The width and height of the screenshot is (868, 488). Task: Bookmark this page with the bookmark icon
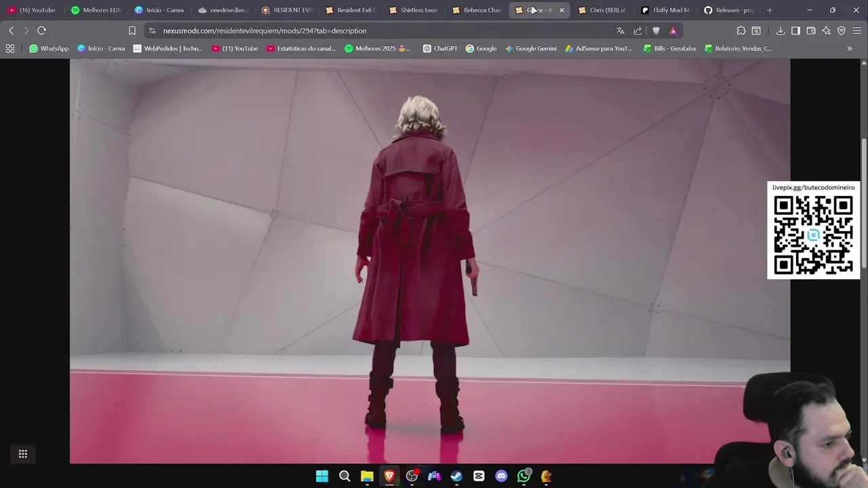132,30
